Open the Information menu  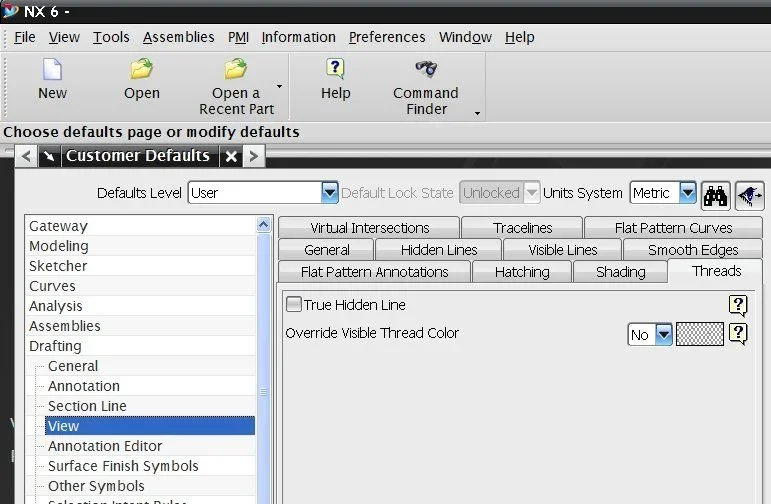tap(298, 37)
